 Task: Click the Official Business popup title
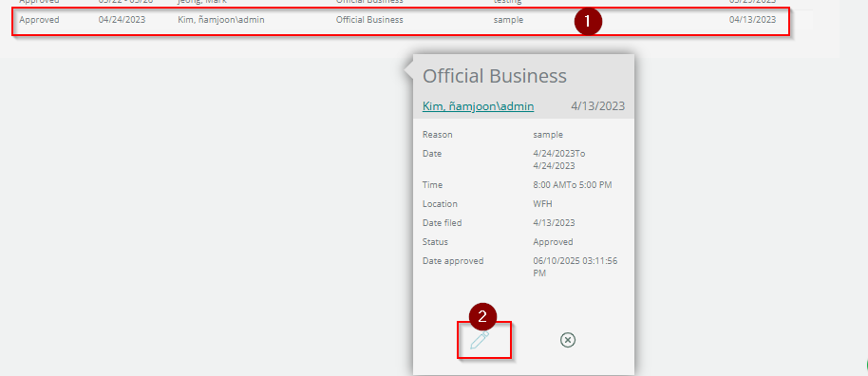coord(495,76)
